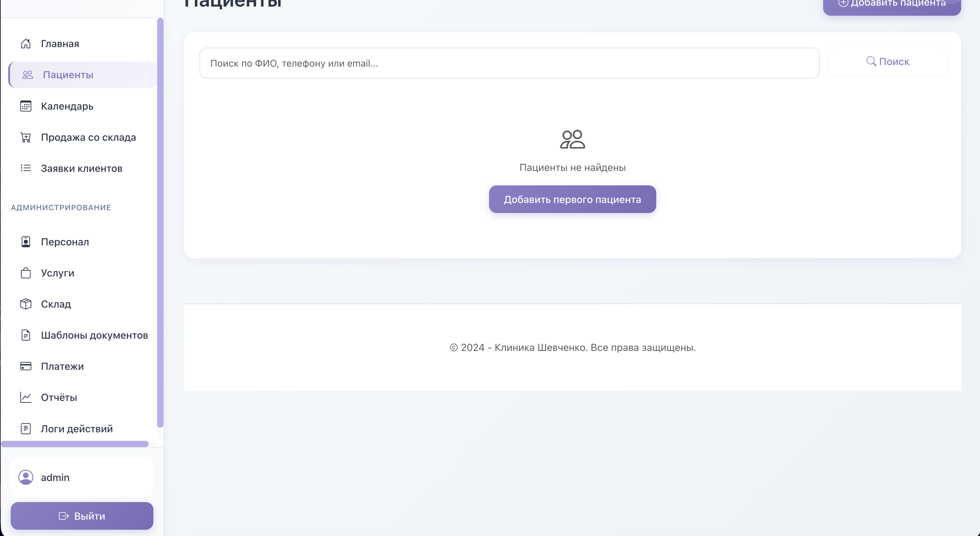Viewport: 980px width, 536px height.
Task: Click Добавить первого пациента
Action: click(x=572, y=199)
